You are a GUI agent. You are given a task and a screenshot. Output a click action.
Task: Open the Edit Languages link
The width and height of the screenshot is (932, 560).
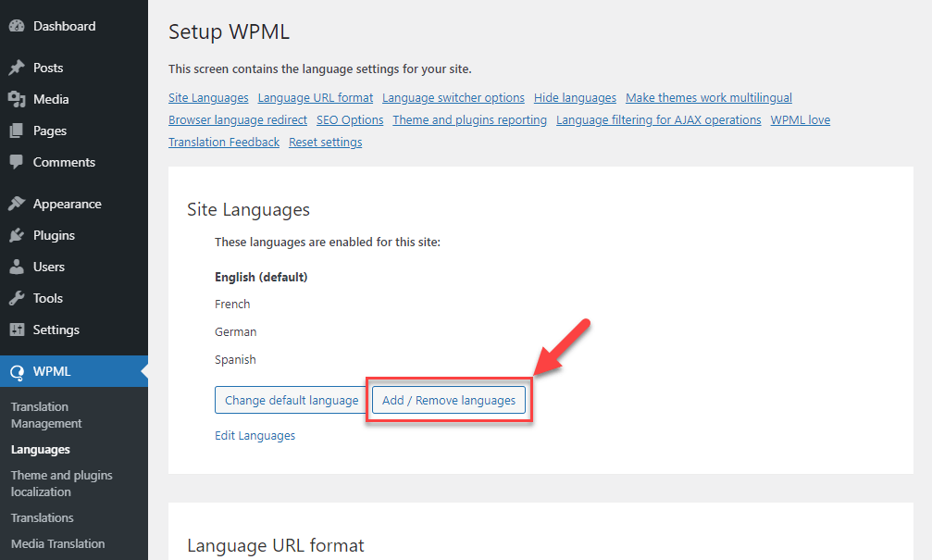[x=255, y=436]
